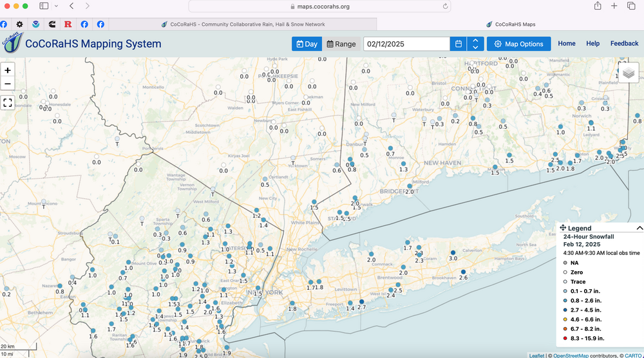Click the CoCoRaHS logo

12,42
